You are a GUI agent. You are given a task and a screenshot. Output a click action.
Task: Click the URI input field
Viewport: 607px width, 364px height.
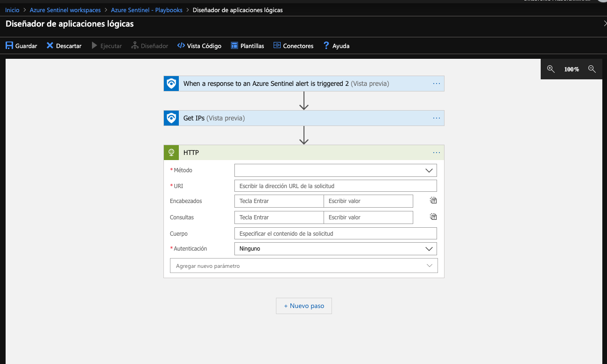(x=335, y=186)
